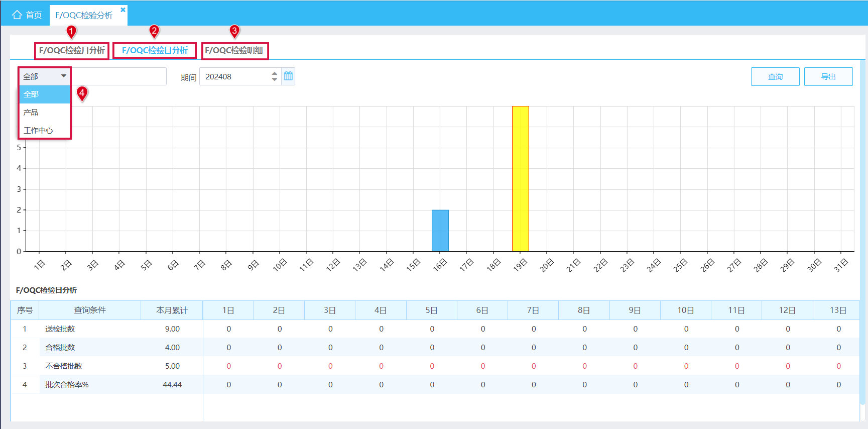The height and width of the screenshot is (429, 868).
Task: Switch to F/OQC检验日分析 tab
Action: tap(155, 50)
